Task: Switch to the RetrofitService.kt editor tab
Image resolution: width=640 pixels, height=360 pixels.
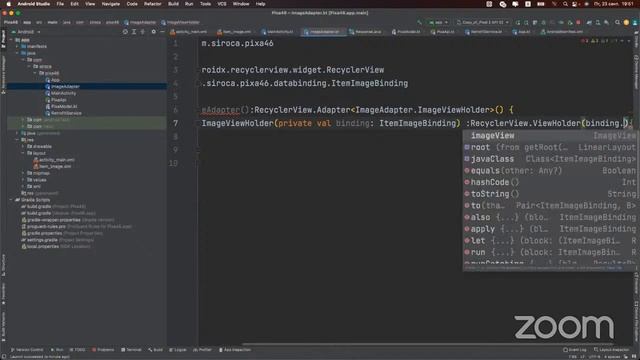Action: point(484,32)
